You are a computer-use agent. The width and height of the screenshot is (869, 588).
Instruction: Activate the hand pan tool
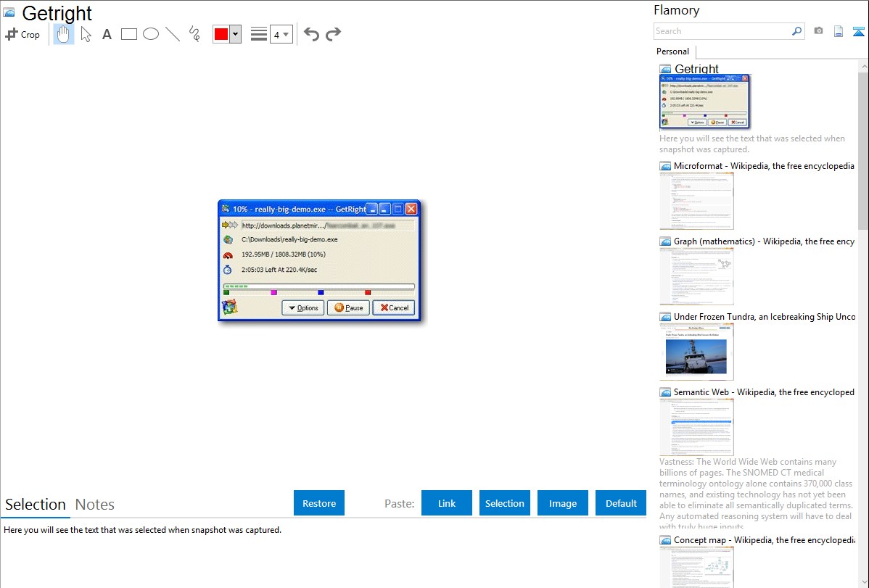[63, 34]
